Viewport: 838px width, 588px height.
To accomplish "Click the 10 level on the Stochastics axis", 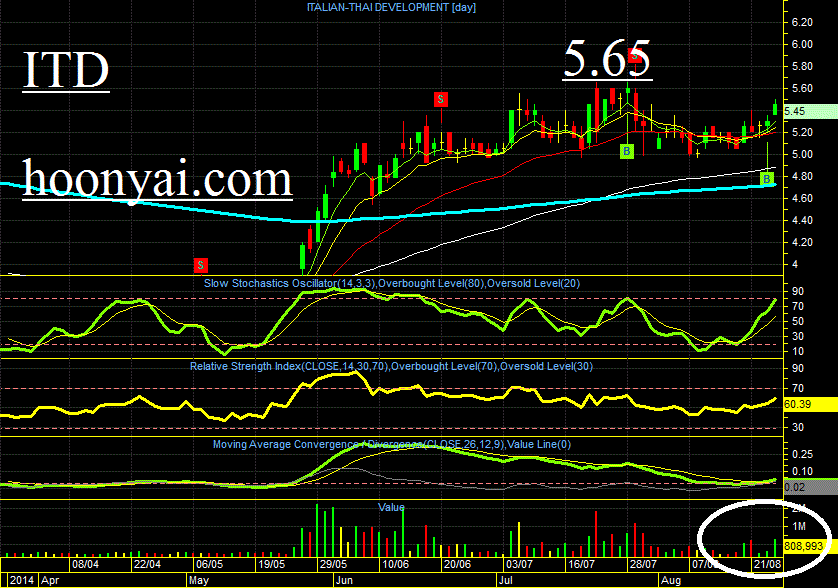I will click(x=798, y=351).
